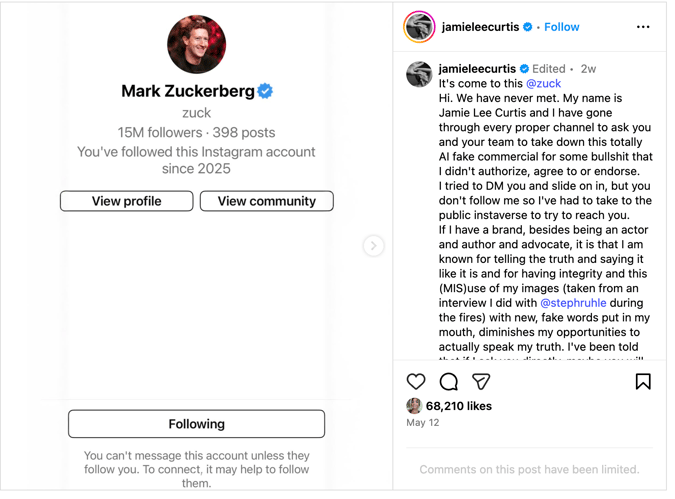Toggle the Following button
Image resolution: width=675 pixels, height=499 pixels.
196,424
